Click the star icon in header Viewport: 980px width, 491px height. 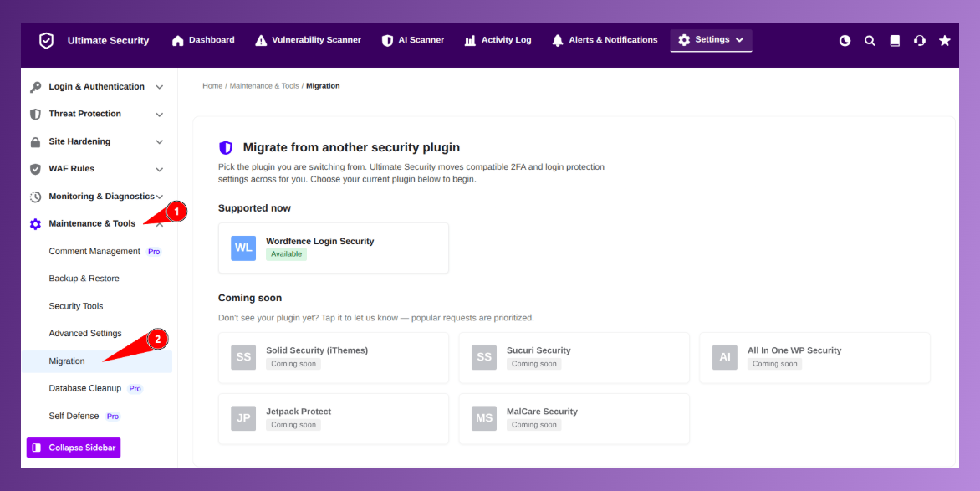(944, 41)
